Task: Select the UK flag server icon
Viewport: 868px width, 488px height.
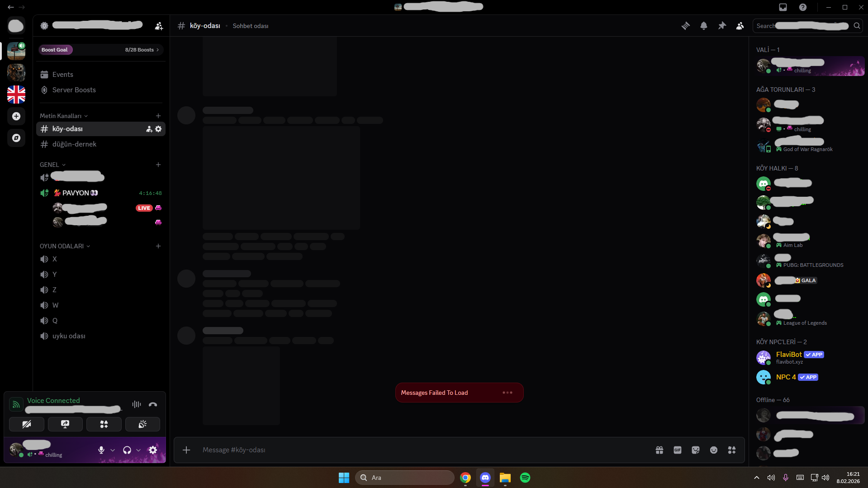Action: pyautogui.click(x=16, y=95)
